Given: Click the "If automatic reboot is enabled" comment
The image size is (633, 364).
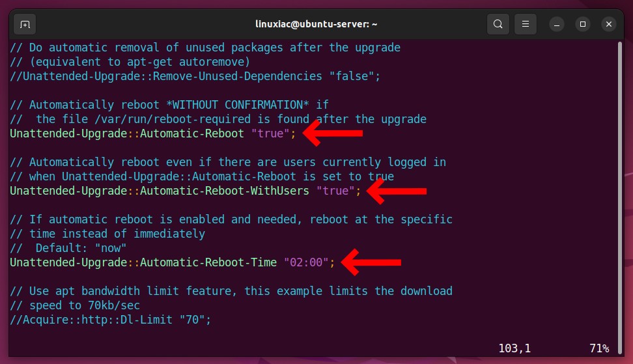Looking at the screenshot, I should (231, 219).
